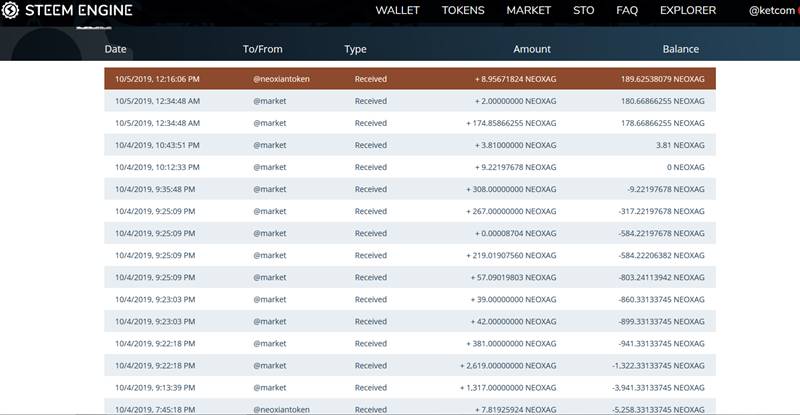Click @market in the 9:35:48 PM row

(x=269, y=189)
